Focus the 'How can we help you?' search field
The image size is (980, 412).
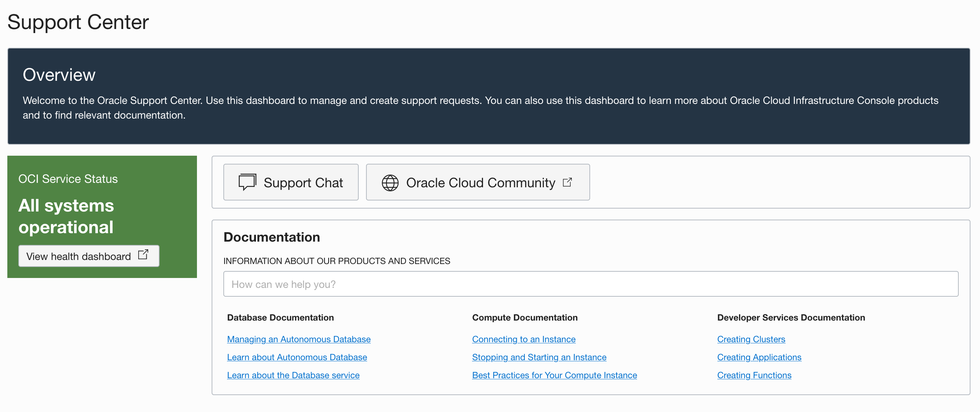pyautogui.click(x=590, y=284)
